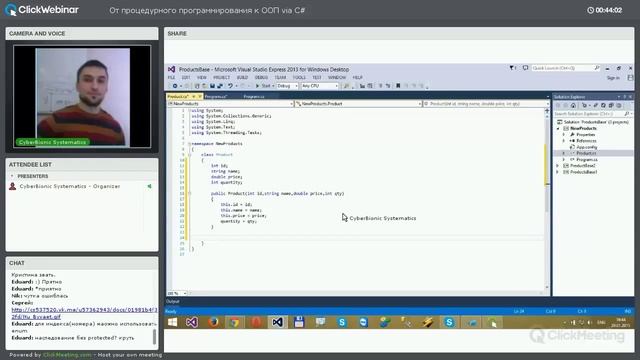Screen dimensions: 640x360
Task: Click the Save icon in toolbar
Action: pyautogui.click(x=212, y=86)
